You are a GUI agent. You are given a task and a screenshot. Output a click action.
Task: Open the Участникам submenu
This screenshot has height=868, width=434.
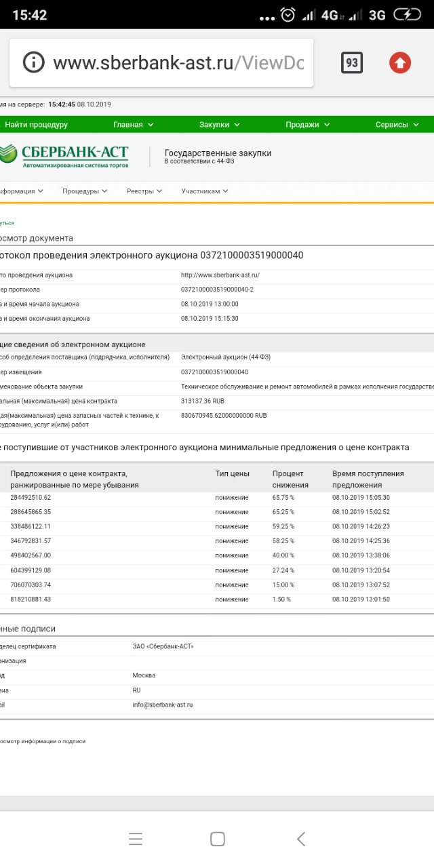pyautogui.click(x=204, y=191)
